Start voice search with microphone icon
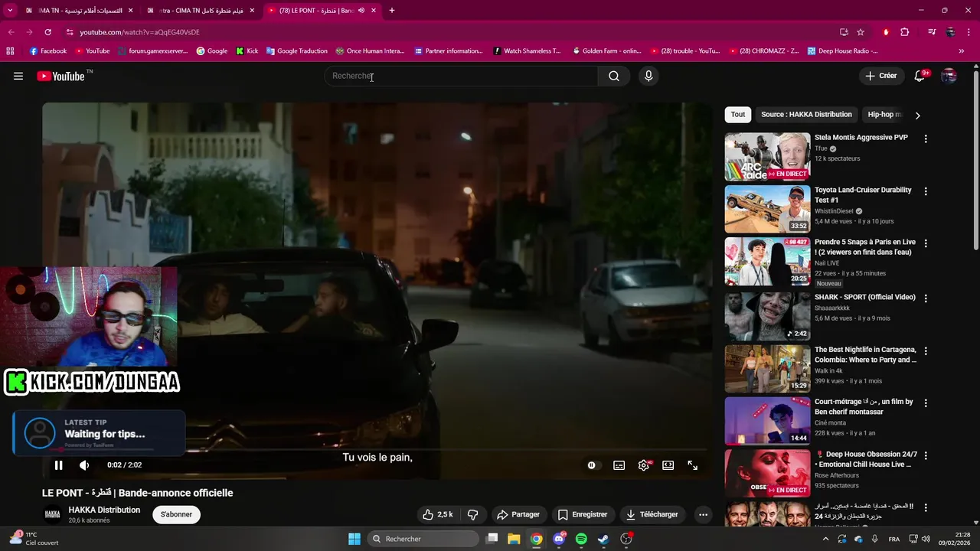The height and width of the screenshot is (551, 980). pos(648,76)
